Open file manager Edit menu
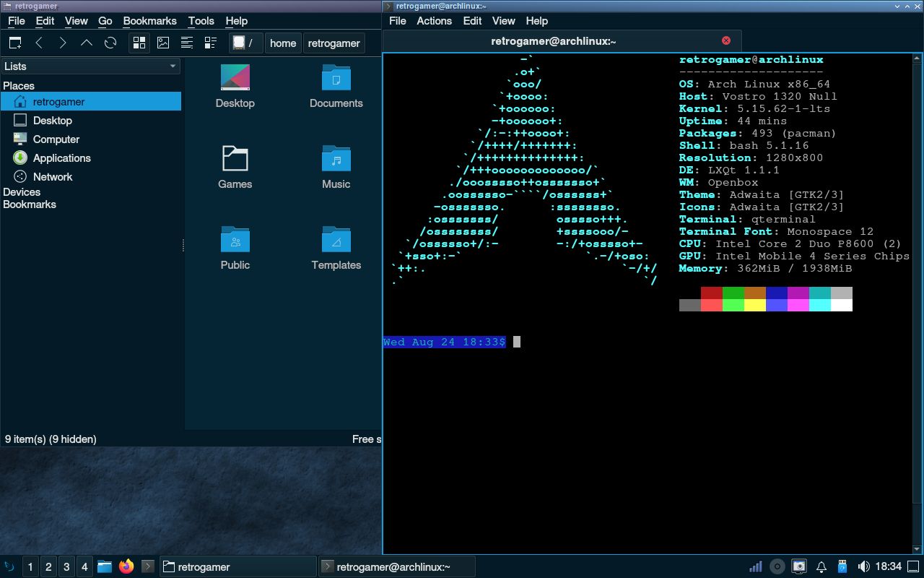This screenshot has height=578, width=924. coord(45,21)
